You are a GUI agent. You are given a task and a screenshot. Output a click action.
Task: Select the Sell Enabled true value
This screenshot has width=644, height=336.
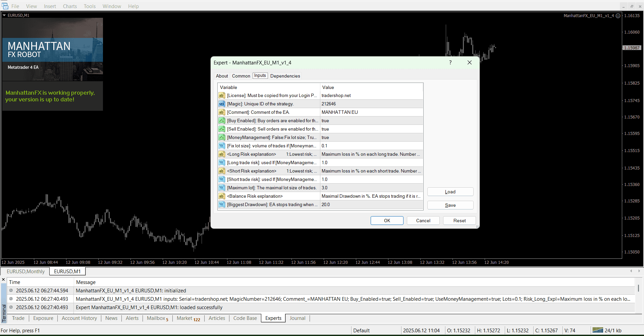(372, 129)
